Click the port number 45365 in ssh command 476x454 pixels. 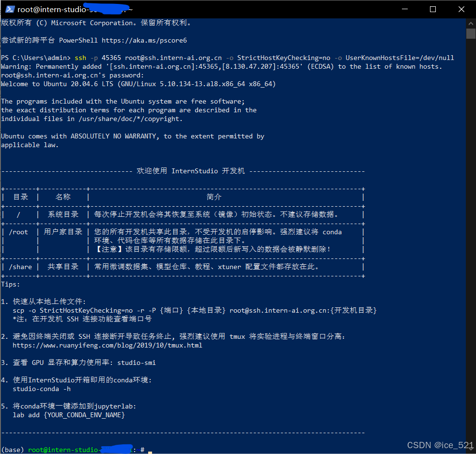[x=111, y=58]
